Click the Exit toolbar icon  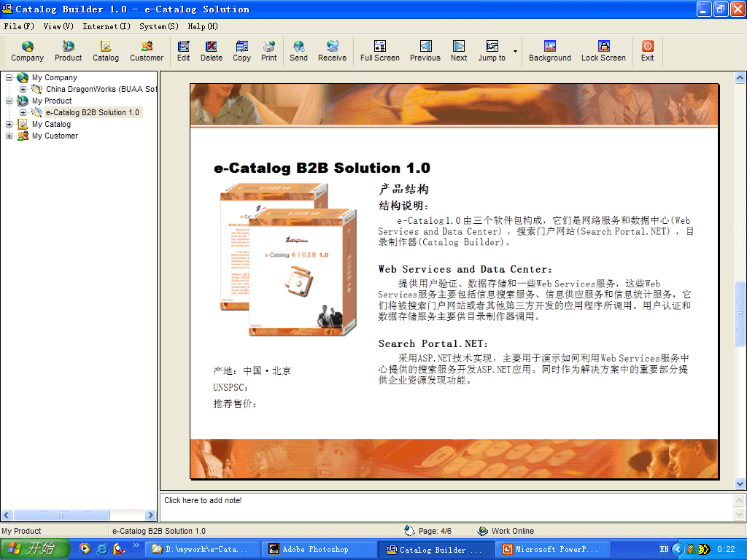point(647,51)
